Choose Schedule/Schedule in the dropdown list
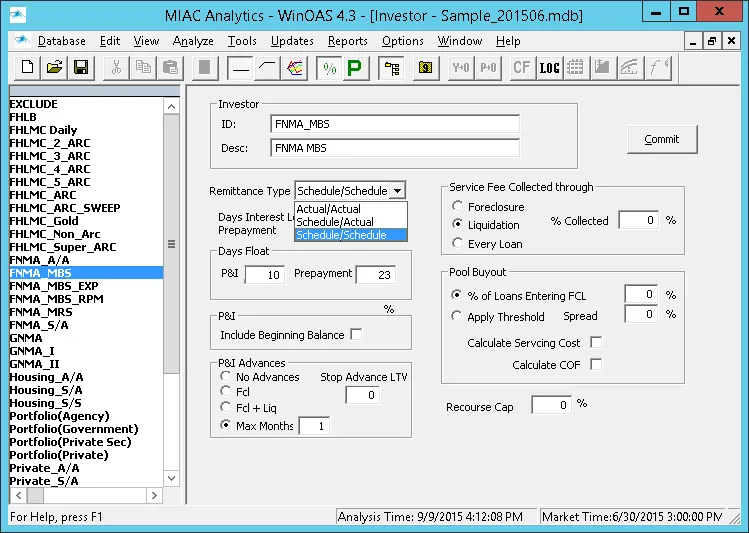 point(351,235)
